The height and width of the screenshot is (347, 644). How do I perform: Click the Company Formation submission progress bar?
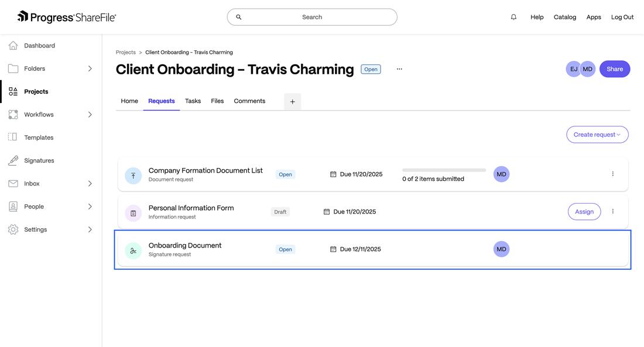coord(444,170)
